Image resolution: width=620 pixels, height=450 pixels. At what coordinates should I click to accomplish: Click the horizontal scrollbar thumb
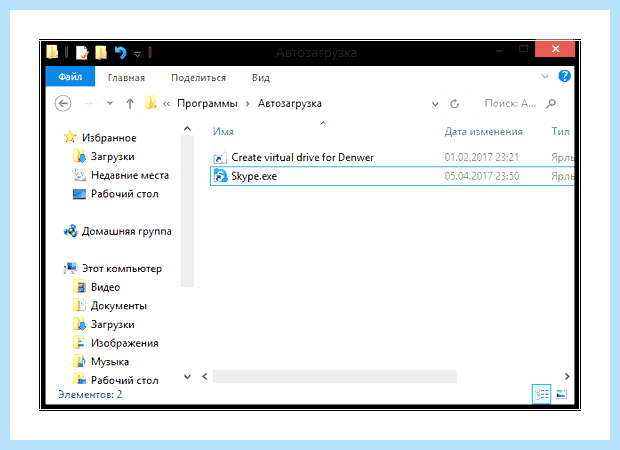[335, 376]
